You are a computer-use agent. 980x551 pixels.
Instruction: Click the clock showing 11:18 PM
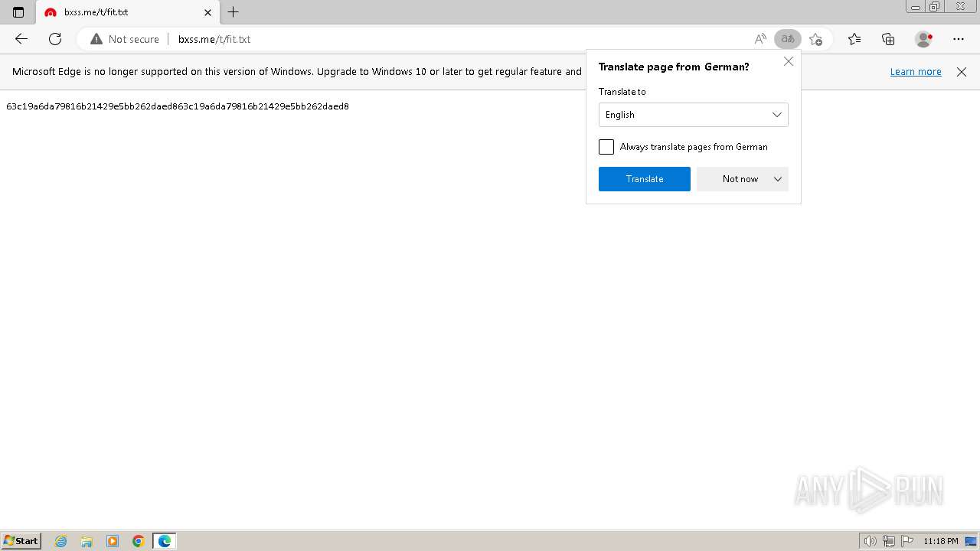click(941, 541)
